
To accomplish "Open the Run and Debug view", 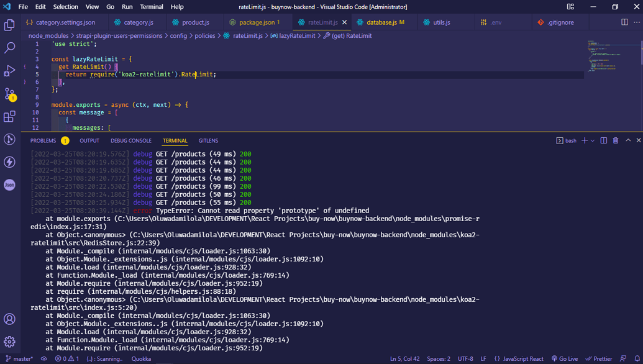I will pyautogui.click(x=9, y=70).
